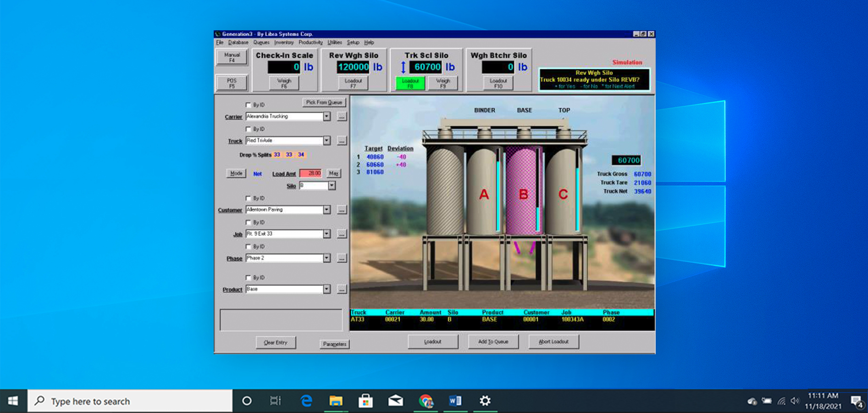Select the pink highlighted silo B
Screen dimensions: 868x413
(x=523, y=191)
